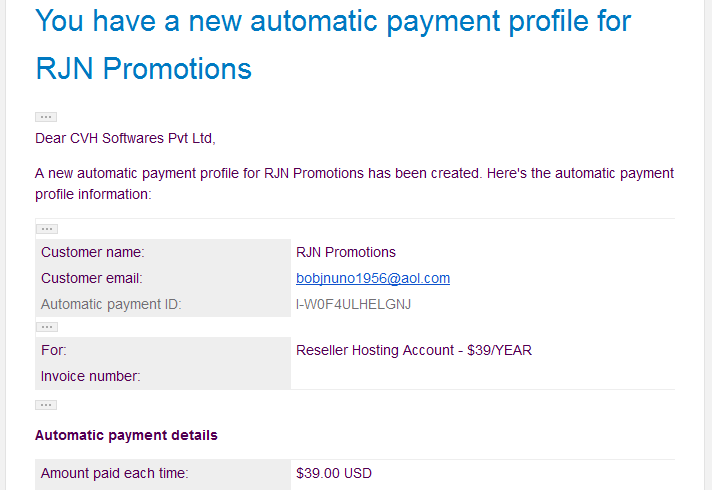712x490 pixels.
Task: Click the blue 'RJN Promotions' heading line
Action: tap(143, 69)
